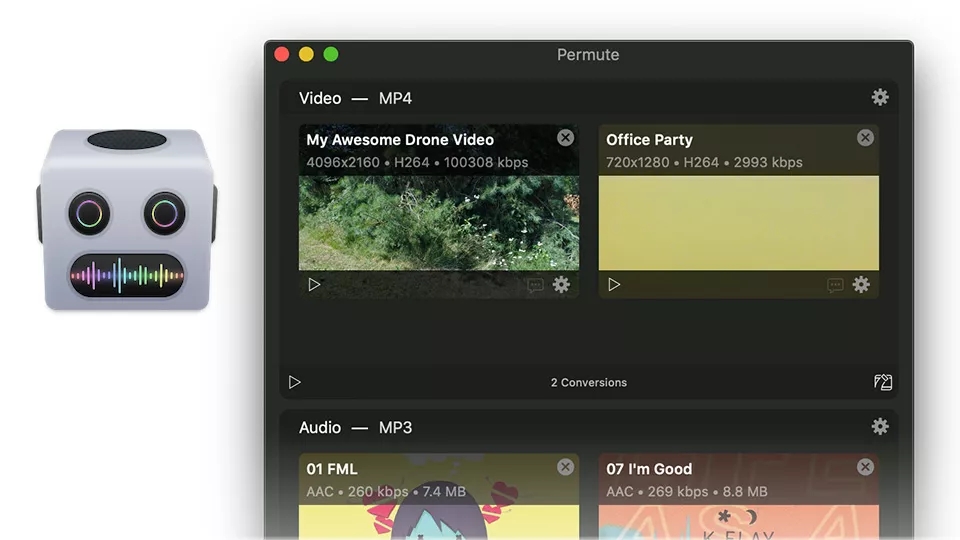Click the image stitching icon beside 2 Conversions
Viewport: 960px width, 540px height.
click(x=883, y=382)
